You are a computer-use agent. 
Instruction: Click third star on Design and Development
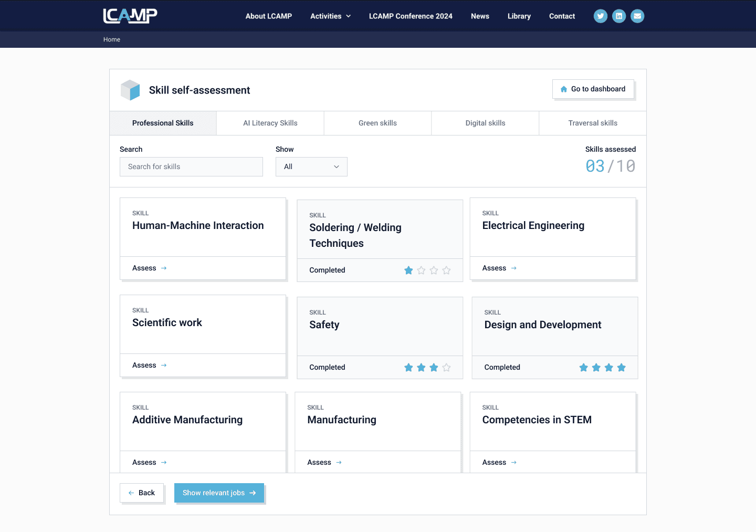(x=608, y=367)
